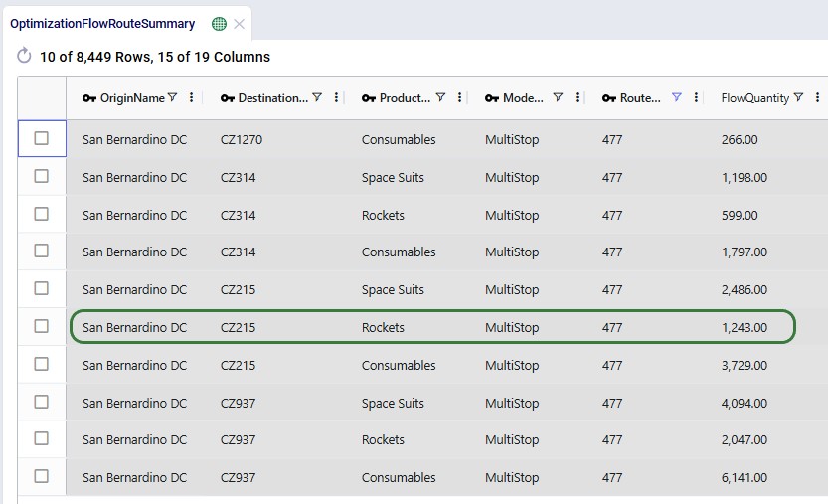The image size is (828, 504).
Task: Open FlowQuantity column options menu
Action: (817, 97)
